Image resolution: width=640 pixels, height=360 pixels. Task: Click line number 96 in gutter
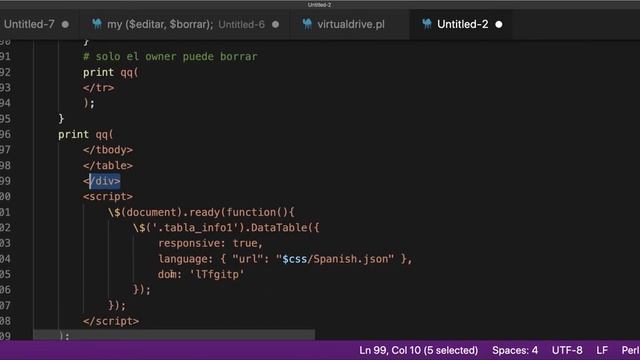[5, 134]
